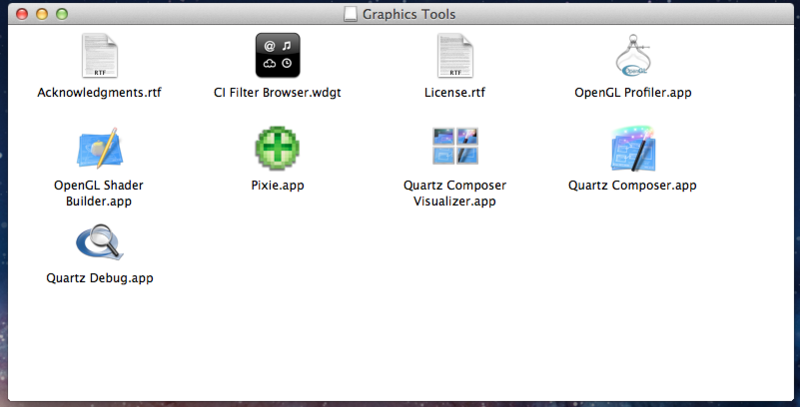Close the Graphics Tools window
The image size is (800, 407).
[22, 14]
